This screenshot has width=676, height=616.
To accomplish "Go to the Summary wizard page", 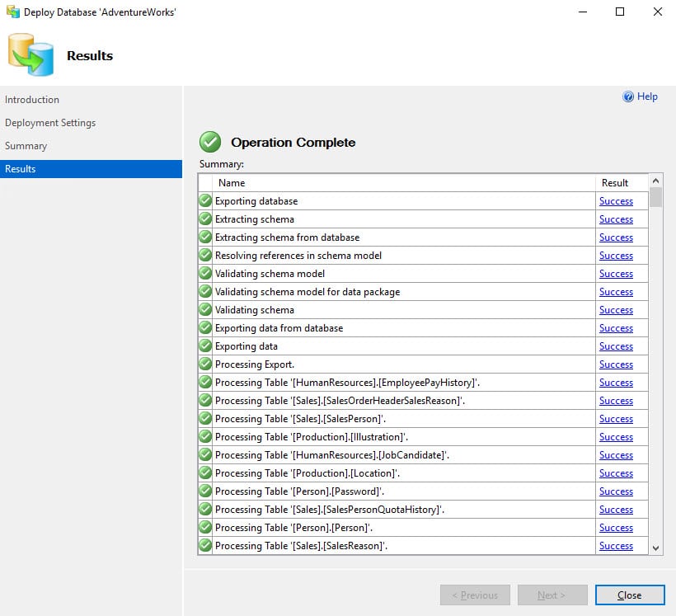I will pyautogui.click(x=26, y=146).
